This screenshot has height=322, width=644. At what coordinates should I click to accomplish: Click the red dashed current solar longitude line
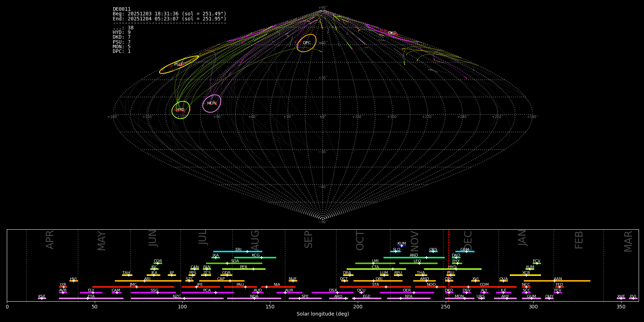pos(449,265)
